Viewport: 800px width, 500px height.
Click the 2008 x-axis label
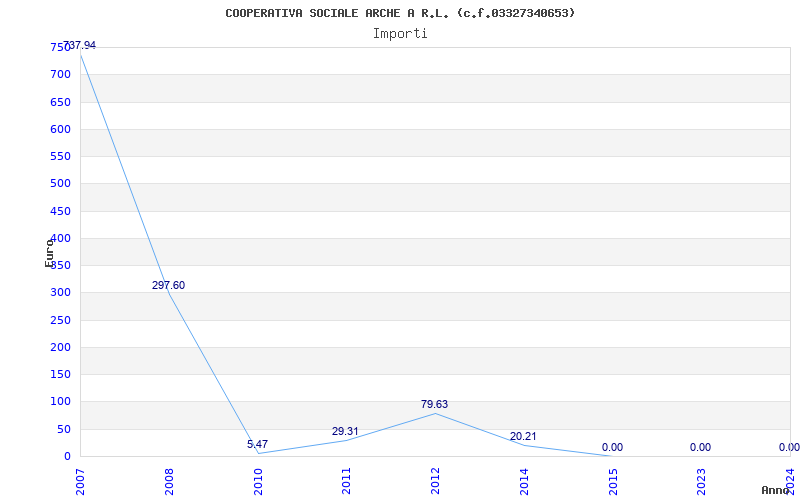pos(169,482)
